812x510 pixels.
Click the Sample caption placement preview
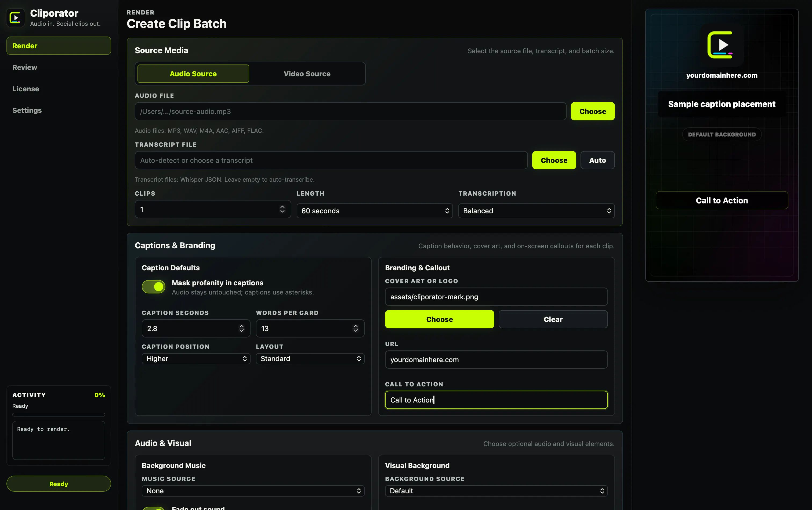tap(722, 104)
